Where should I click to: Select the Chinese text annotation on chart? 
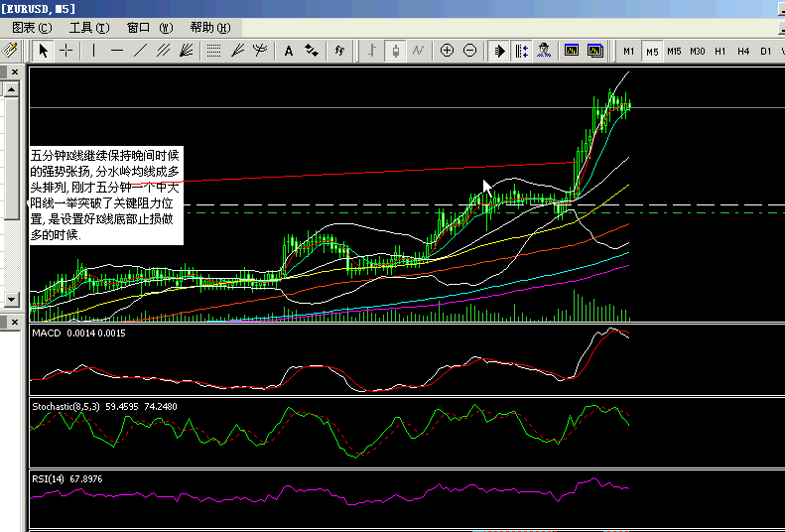pos(106,195)
